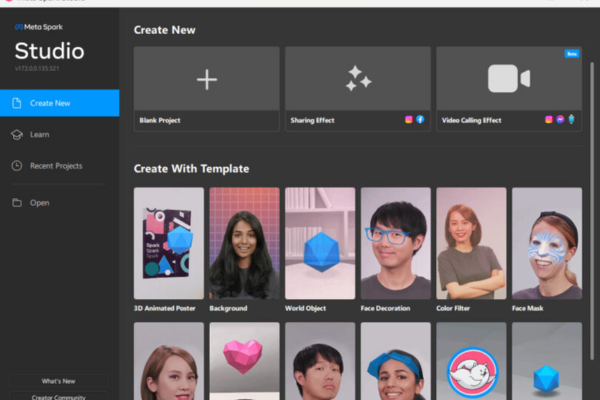Click the Learn graduation cap icon
Viewport: 600px width, 400px height.
pos(17,135)
